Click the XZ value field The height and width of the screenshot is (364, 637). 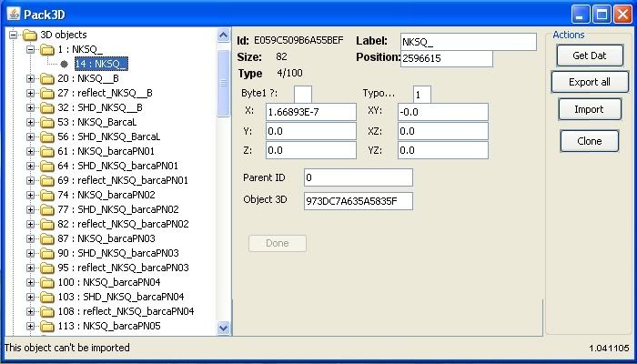click(443, 131)
